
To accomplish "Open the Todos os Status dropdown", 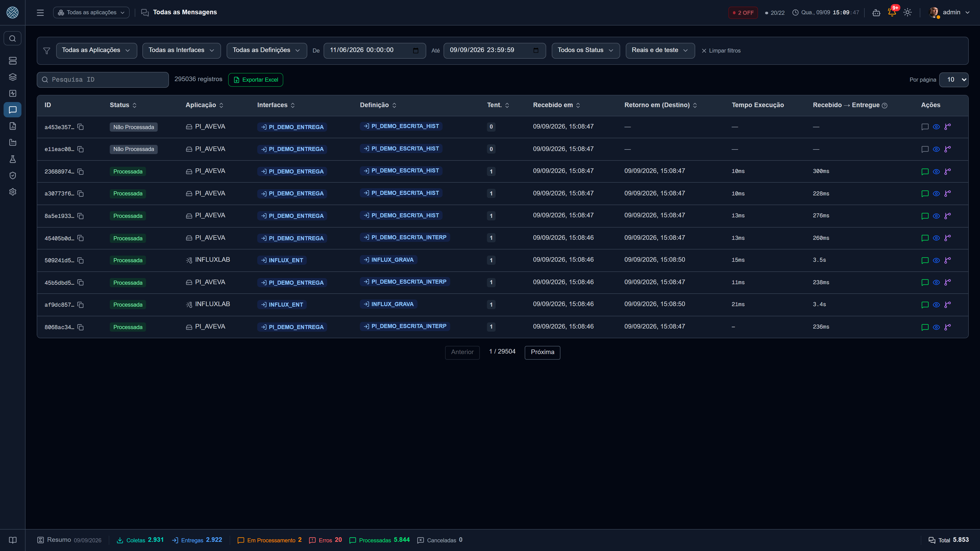I will [x=585, y=51].
